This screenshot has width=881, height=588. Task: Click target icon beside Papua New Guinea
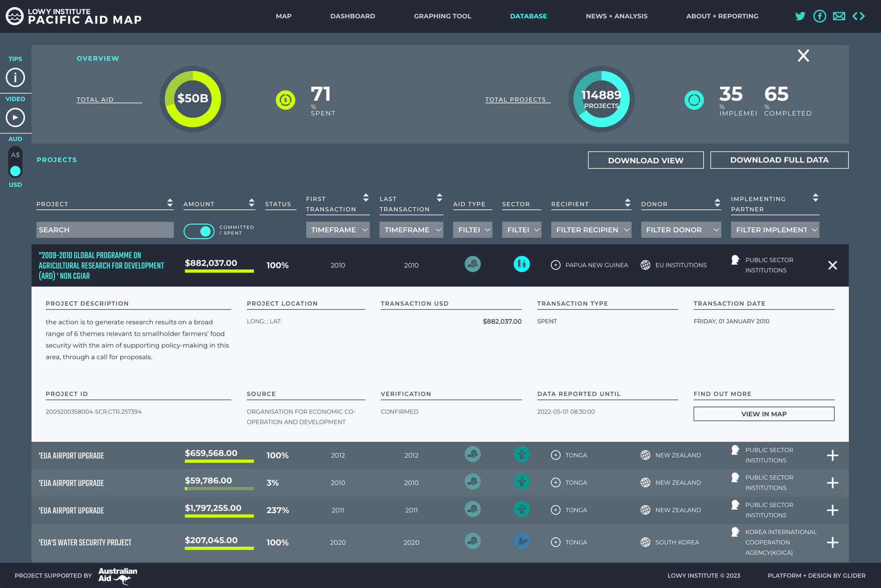pos(556,265)
